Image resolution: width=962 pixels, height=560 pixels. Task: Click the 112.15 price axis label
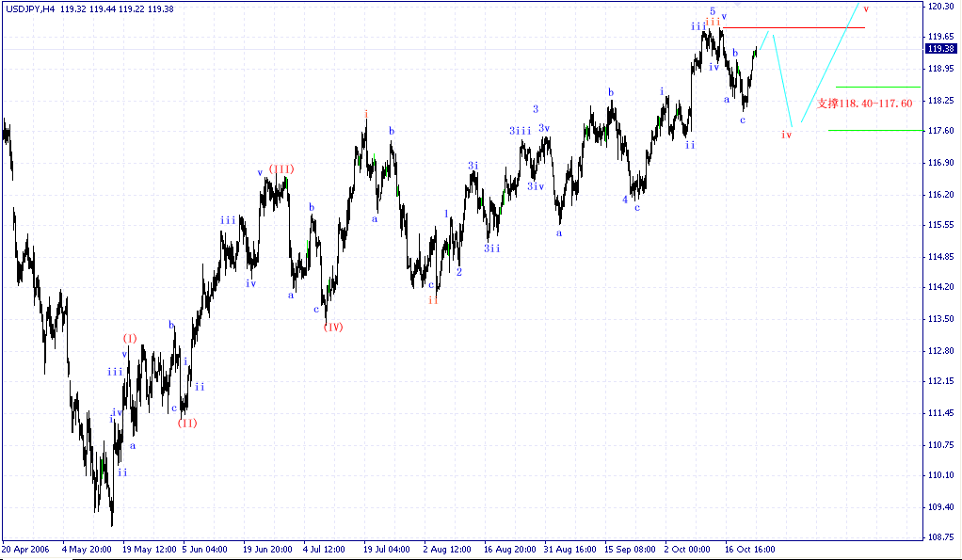click(x=941, y=381)
